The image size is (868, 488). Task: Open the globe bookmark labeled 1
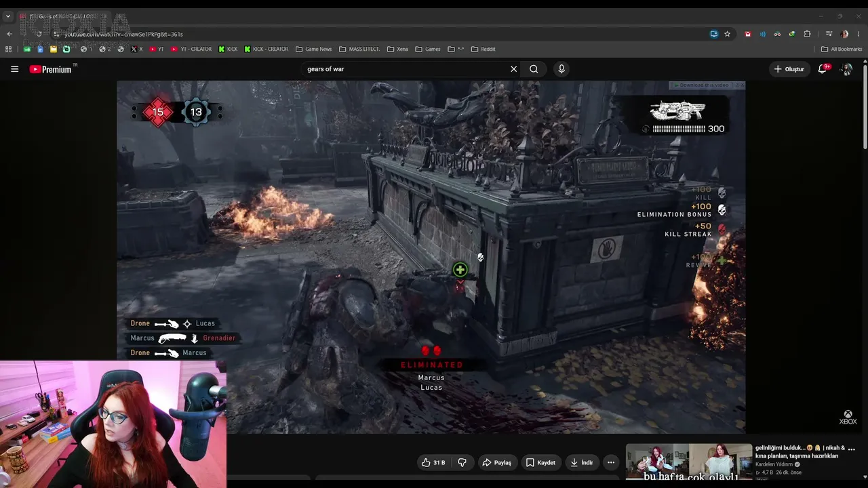tap(86, 49)
